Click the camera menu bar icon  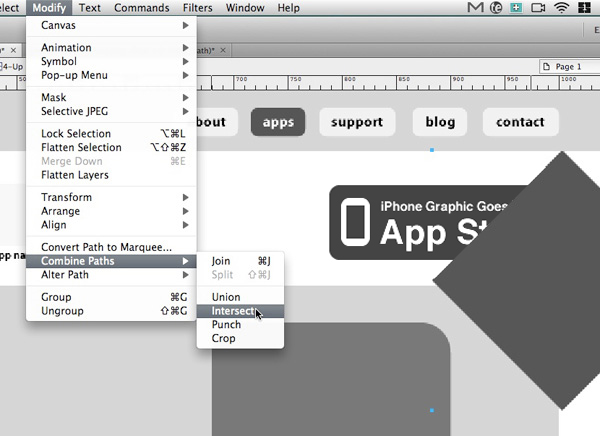point(538,7)
